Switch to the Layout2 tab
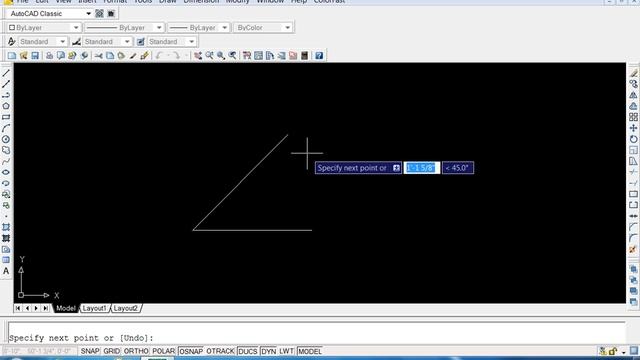This screenshot has width=640, height=360. 125,308
